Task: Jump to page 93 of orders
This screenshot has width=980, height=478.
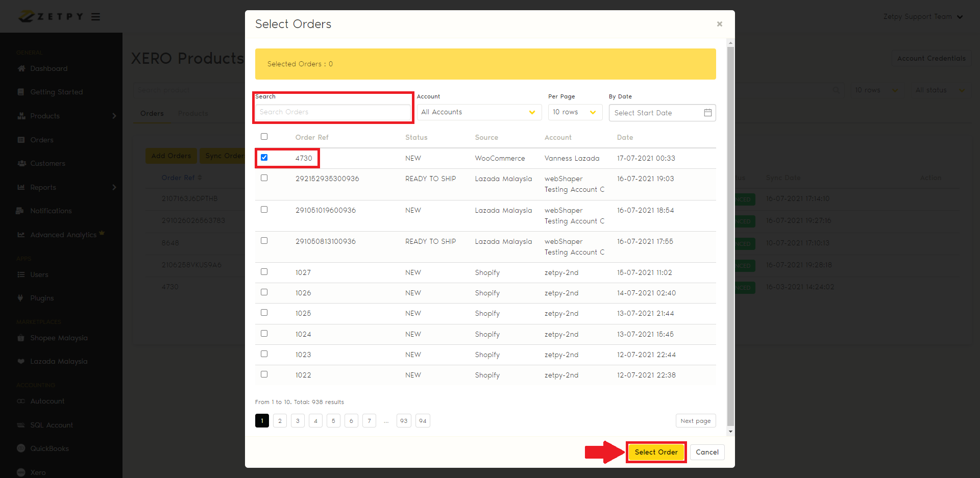Action: pyautogui.click(x=404, y=421)
